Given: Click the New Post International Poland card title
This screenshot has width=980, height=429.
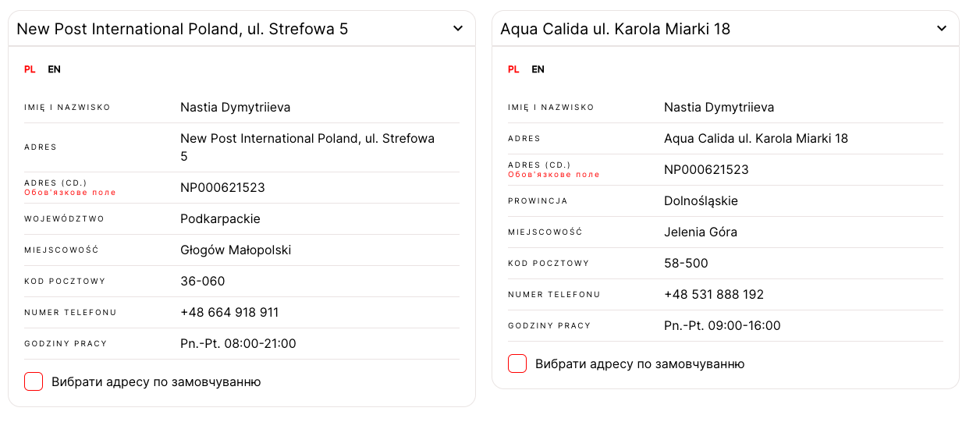Looking at the screenshot, I should click(183, 29).
